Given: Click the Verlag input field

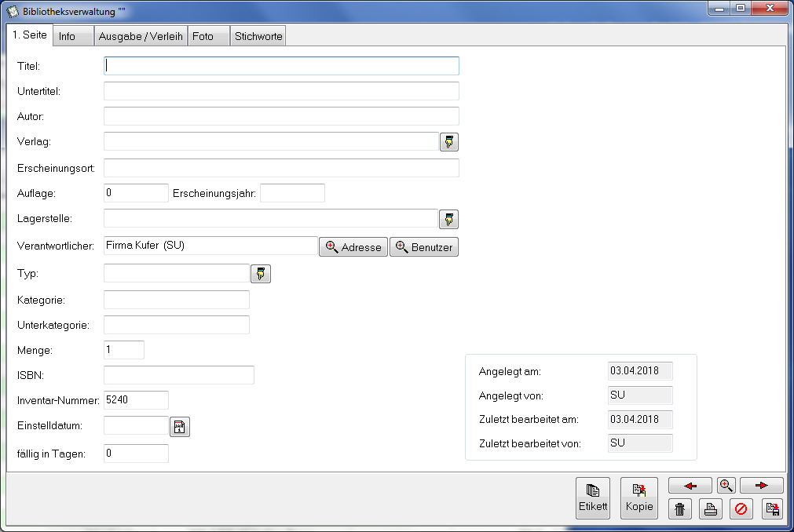Looking at the screenshot, I should click(271, 141).
